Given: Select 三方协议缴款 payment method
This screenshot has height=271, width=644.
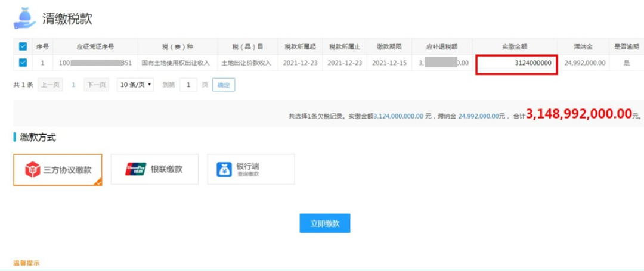Looking at the screenshot, I should coord(57,170).
